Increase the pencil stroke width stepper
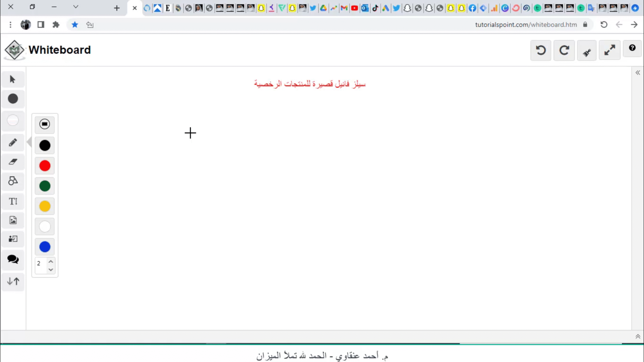644x362 pixels. [51, 261]
